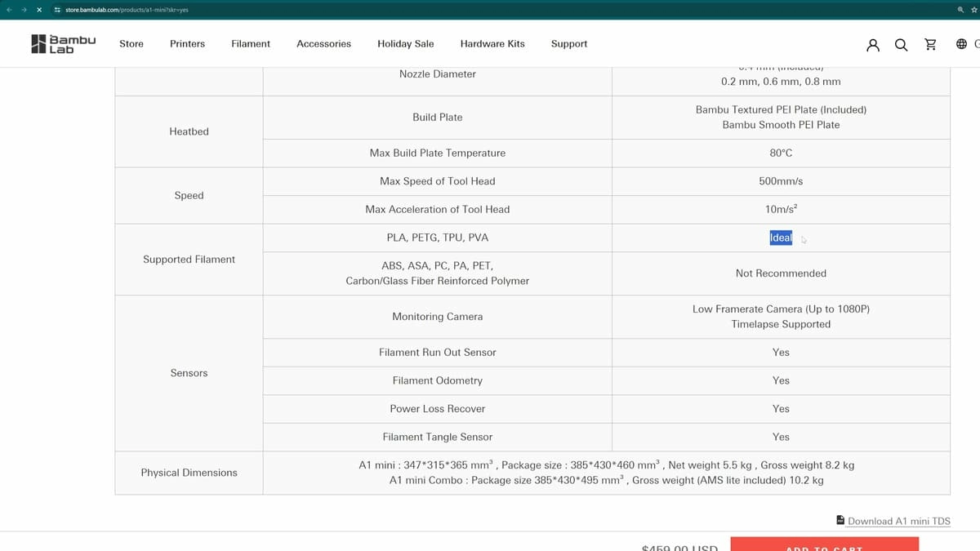The width and height of the screenshot is (980, 551).
Task: Open the shopping cart icon
Action: click(x=930, y=45)
